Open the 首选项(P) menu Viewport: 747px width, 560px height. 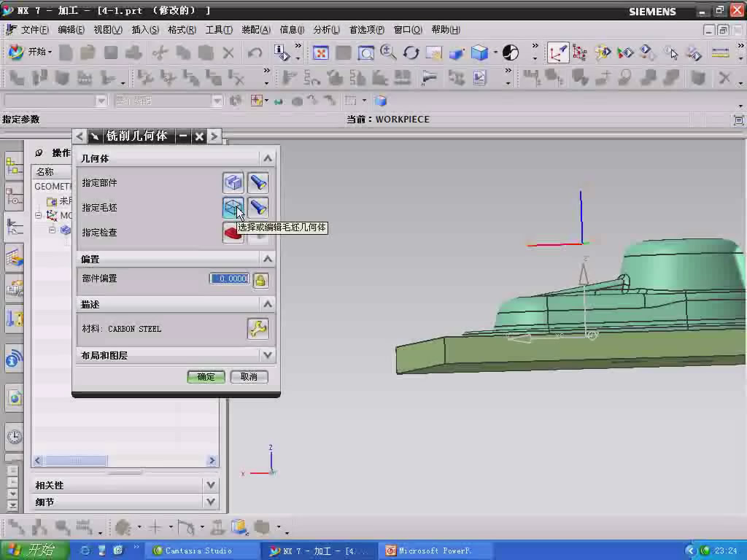pos(367,30)
